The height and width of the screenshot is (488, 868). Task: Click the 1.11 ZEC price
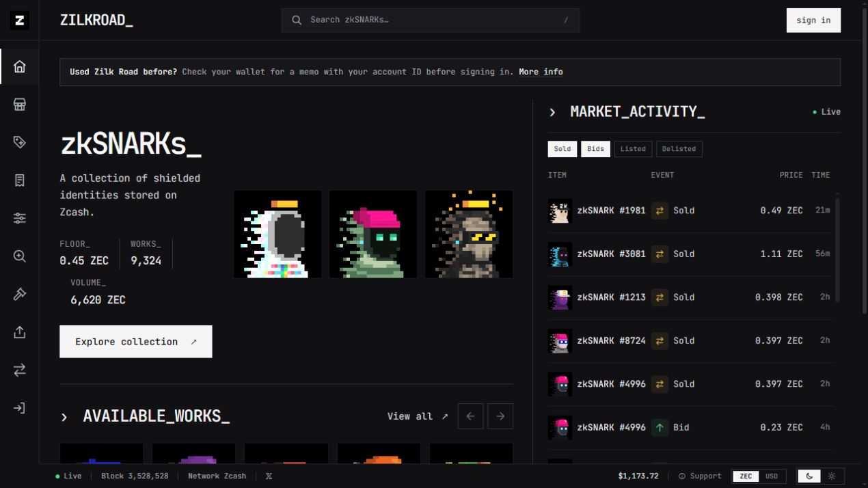781,254
